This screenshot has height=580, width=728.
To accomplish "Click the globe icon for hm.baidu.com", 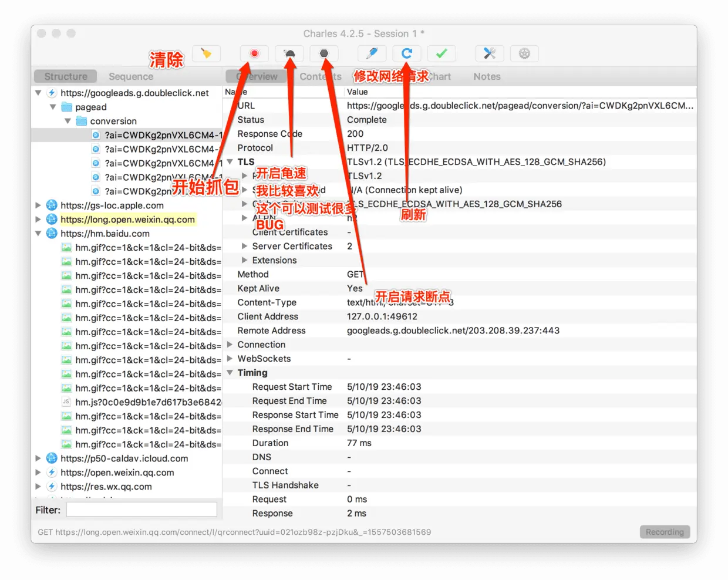I will click(x=52, y=234).
